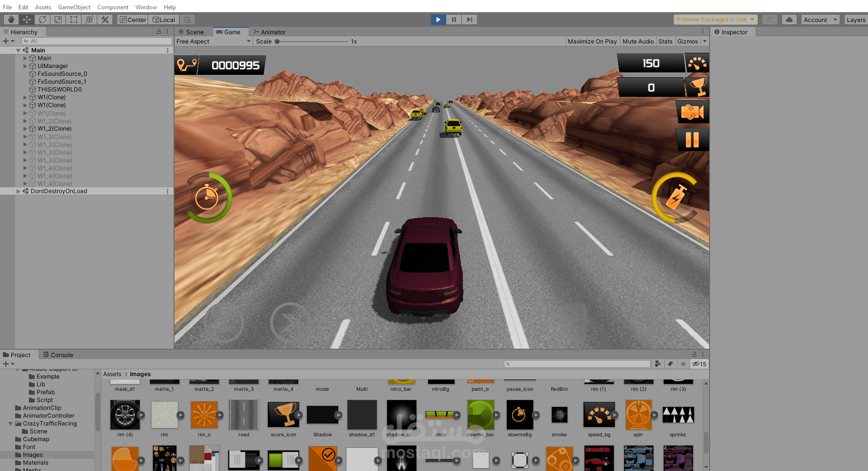Click the collaborate icon next to Preview Packages
868x471 pixels.
point(770,20)
